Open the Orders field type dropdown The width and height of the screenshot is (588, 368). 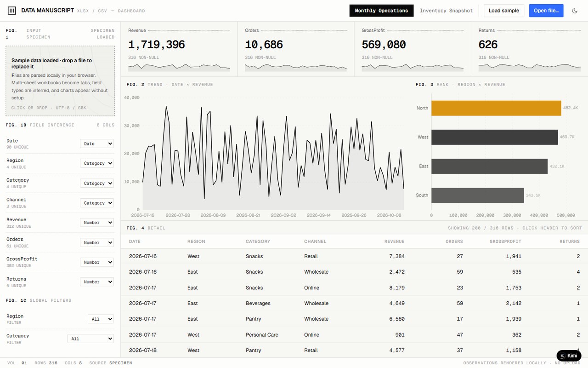coord(97,242)
